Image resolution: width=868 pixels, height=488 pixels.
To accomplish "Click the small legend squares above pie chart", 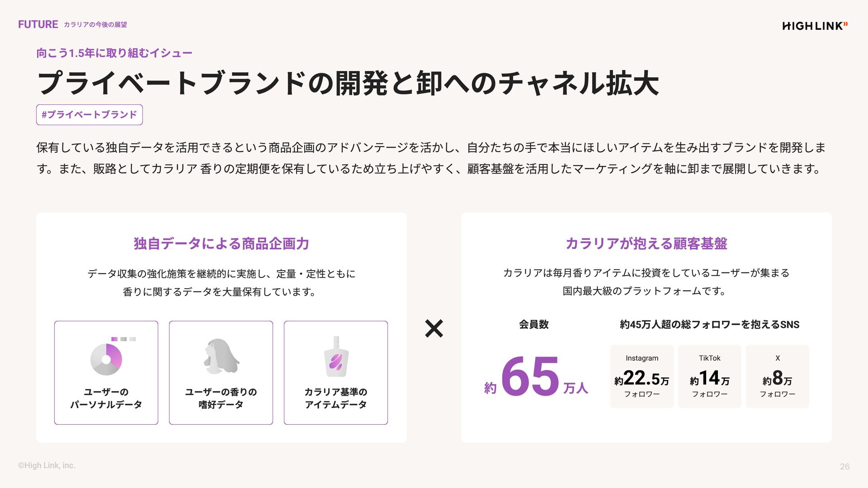I will coord(123,339).
